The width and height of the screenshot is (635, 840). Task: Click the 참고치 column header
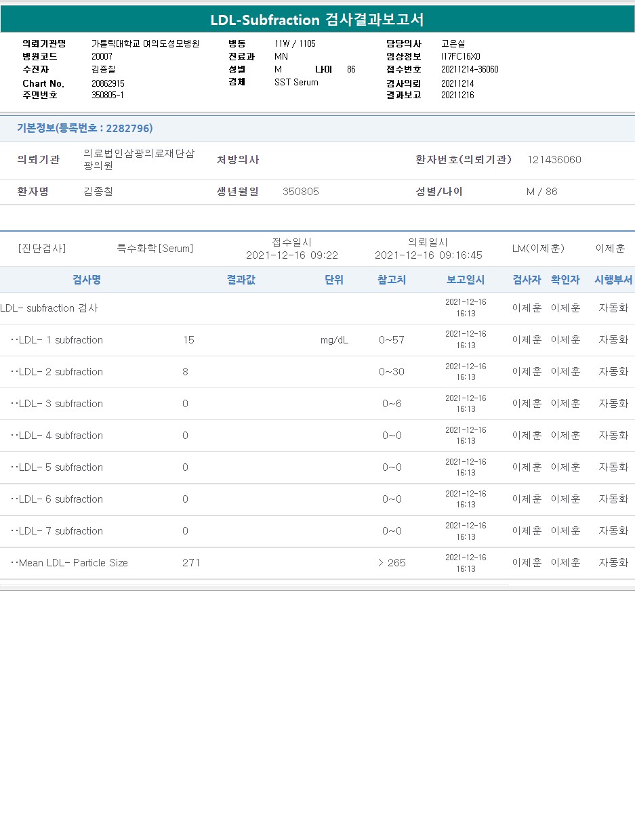point(392,280)
